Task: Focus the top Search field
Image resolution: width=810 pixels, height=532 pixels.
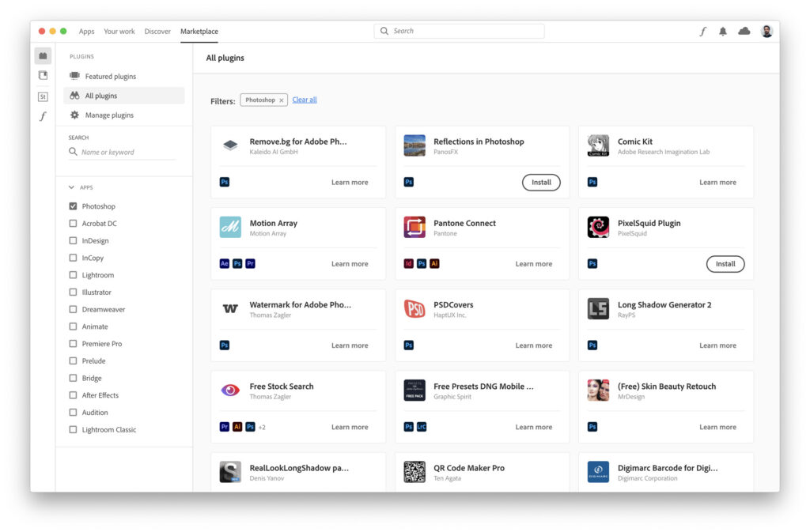Action: [460, 31]
